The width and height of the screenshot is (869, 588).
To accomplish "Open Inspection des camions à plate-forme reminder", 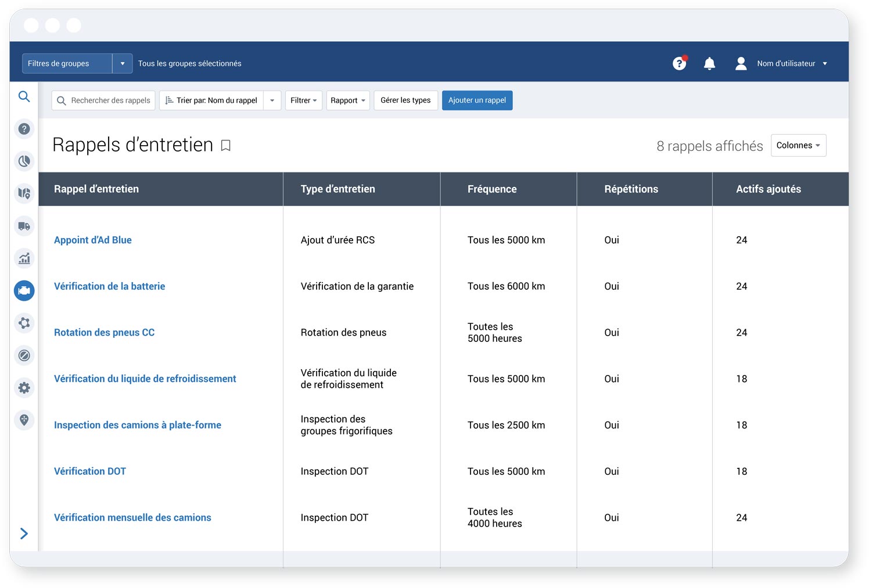I will [138, 425].
